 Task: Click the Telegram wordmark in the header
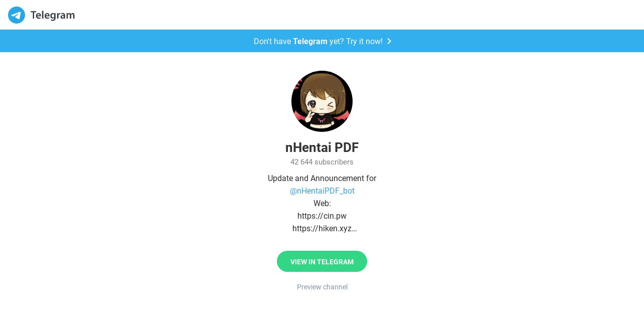[53, 15]
